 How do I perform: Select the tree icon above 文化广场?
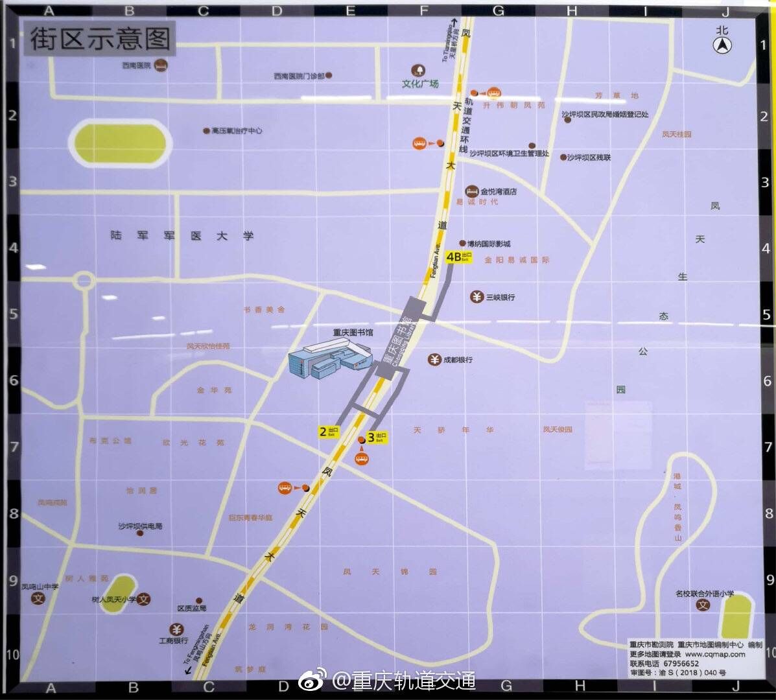click(x=419, y=70)
